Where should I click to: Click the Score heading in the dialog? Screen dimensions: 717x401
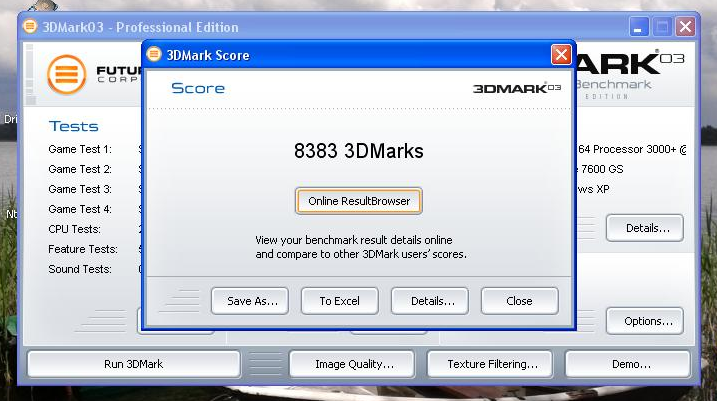point(198,88)
